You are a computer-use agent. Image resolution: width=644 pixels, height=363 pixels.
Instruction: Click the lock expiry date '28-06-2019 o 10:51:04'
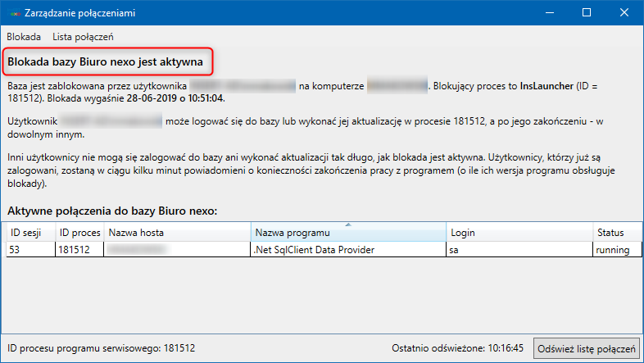tap(175, 98)
